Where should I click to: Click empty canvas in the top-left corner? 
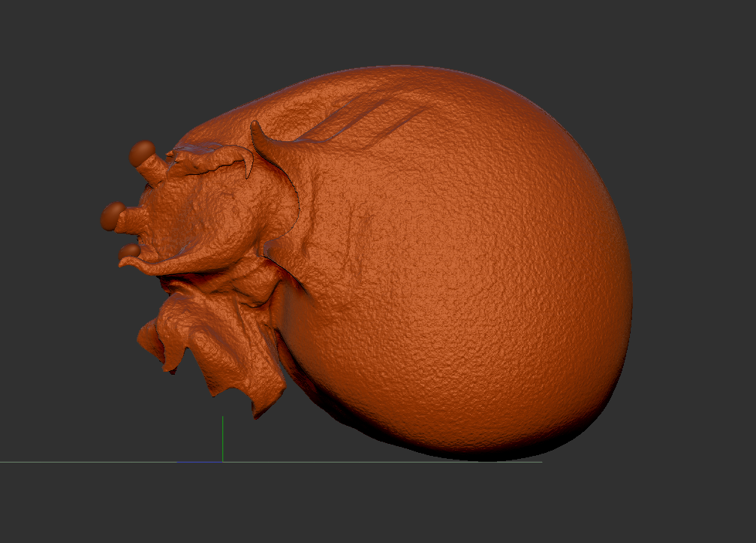coord(45,38)
